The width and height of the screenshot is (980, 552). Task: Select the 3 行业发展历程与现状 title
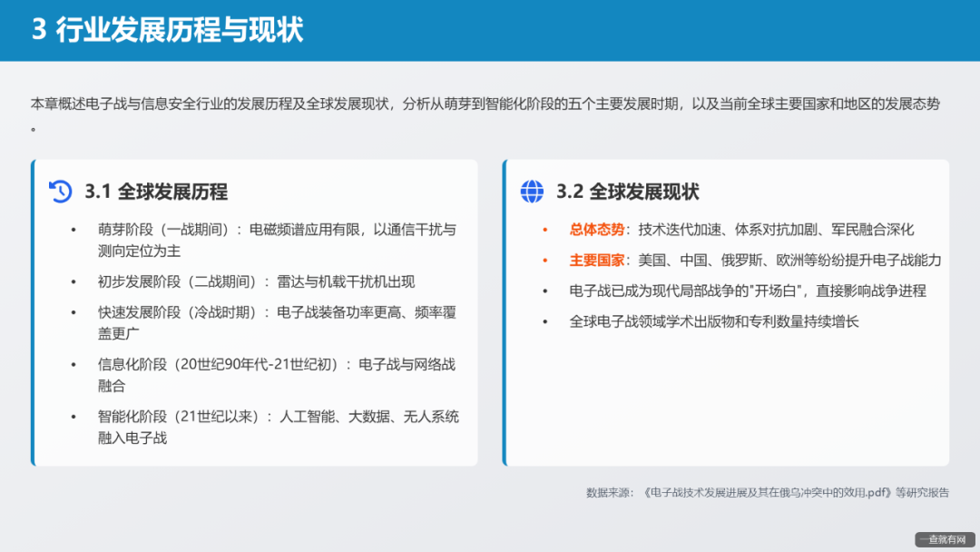(x=168, y=29)
